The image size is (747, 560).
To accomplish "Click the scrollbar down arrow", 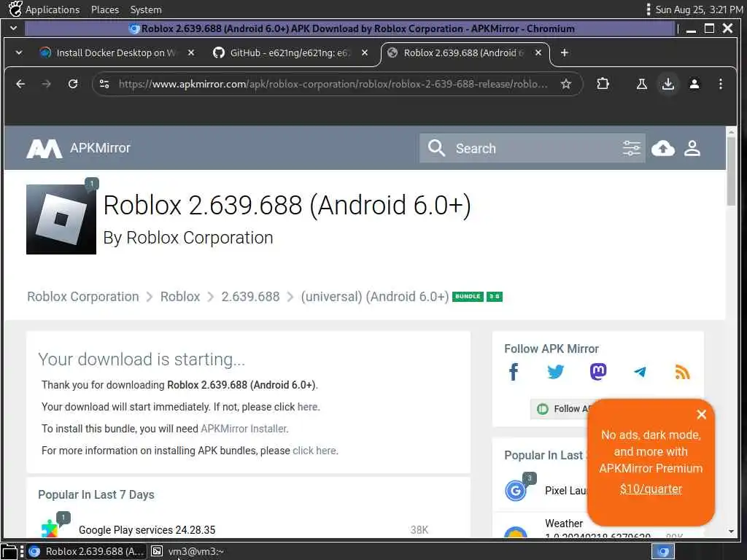I will pyautogui.click(x=731, y=531).
